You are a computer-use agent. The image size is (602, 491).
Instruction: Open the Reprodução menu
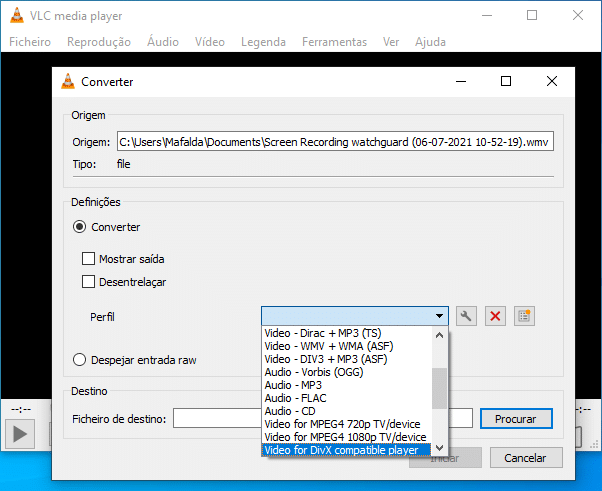pyautogui.click(x=99, y=41)
